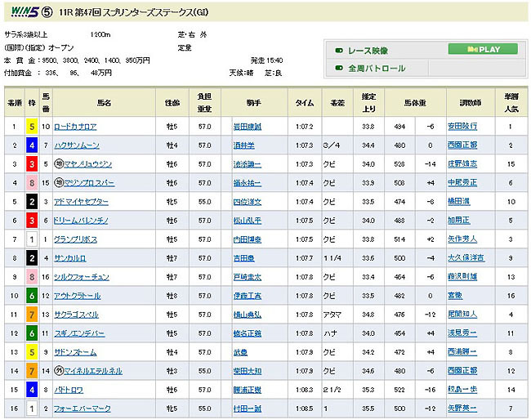Click the black frame 2 box for サンカルロ
531x420 pixels.
33,258
